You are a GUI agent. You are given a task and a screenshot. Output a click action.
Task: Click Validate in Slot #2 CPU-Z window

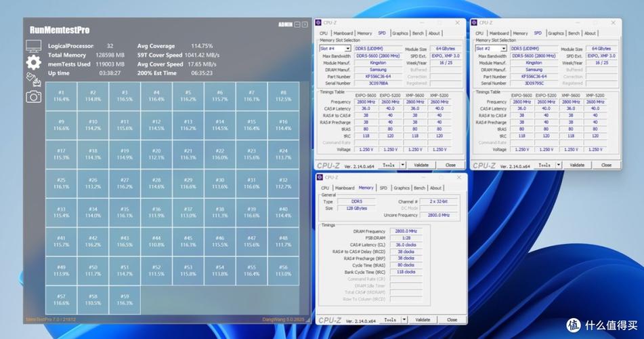(x=577, y=165)
